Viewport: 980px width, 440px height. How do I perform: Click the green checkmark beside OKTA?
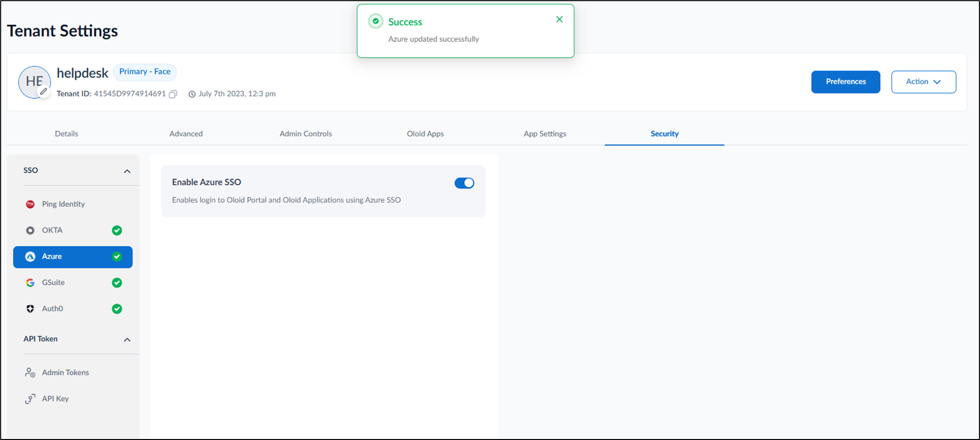pyautogui.click(x=117, y=231)
